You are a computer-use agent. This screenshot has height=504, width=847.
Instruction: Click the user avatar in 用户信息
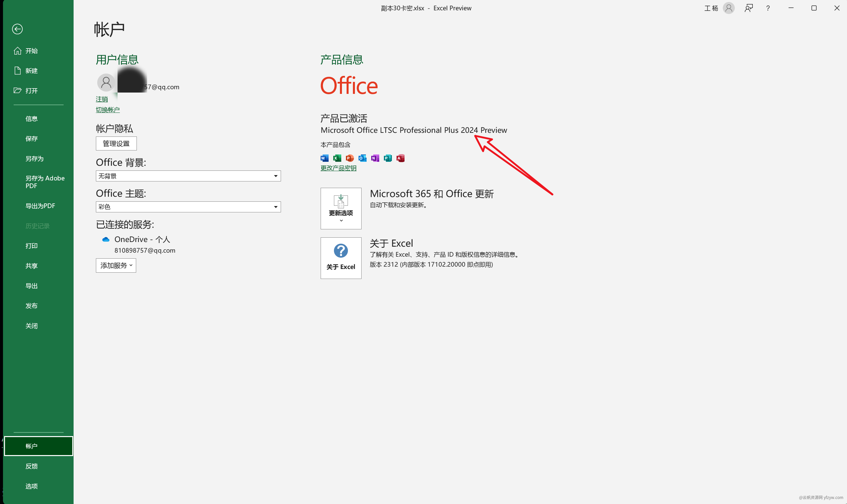(106, 83)
